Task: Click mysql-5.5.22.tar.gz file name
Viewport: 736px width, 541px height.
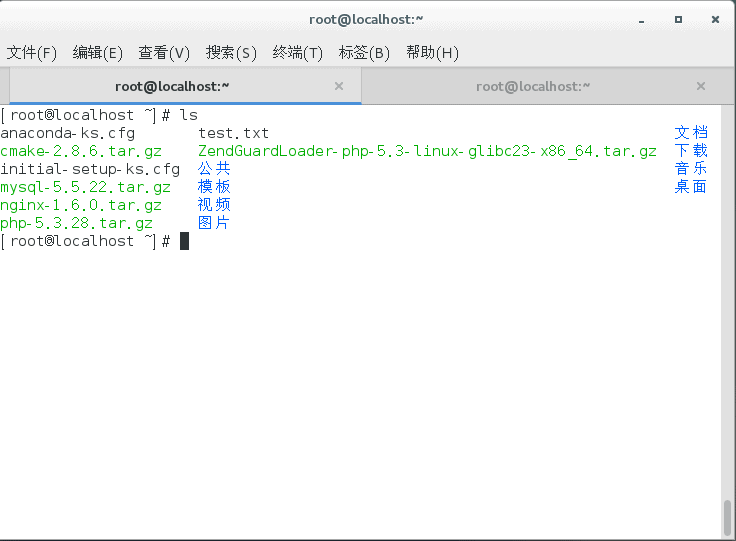Action: pyautogui.click(x=85, y=187)
